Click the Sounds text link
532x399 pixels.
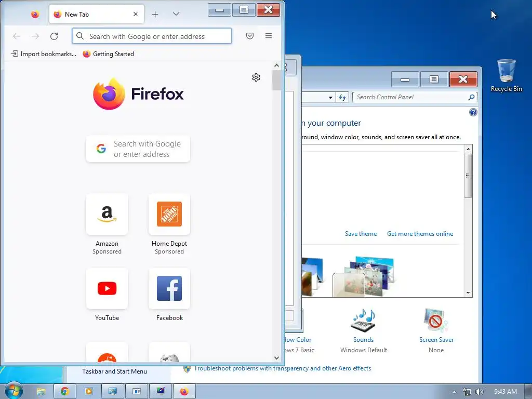[363, 340]
